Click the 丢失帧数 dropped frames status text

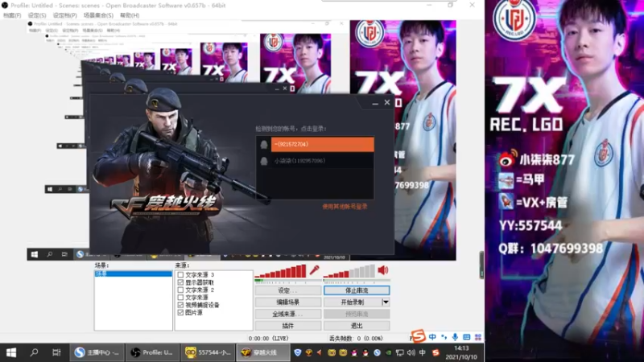[356, 339]
